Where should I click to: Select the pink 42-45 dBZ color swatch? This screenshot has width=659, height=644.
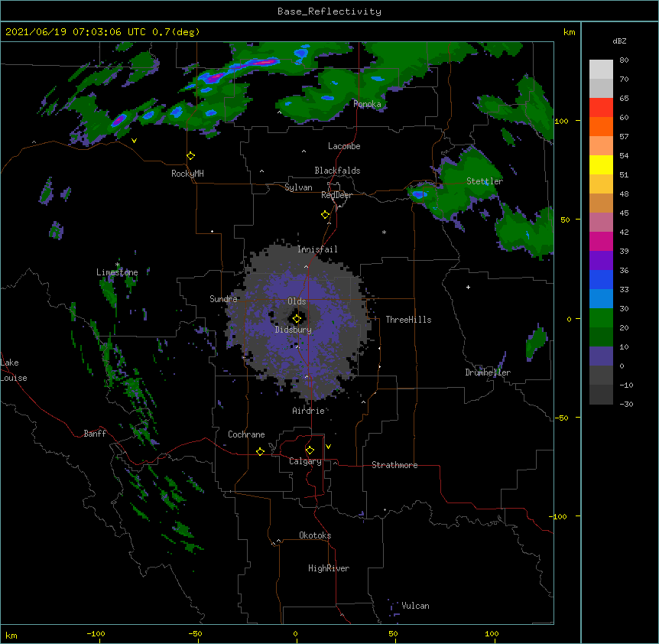tap(601, 223)
